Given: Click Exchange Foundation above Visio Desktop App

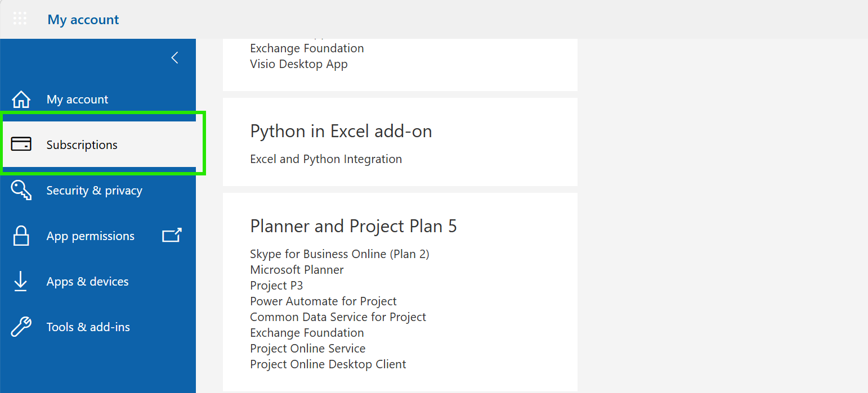Looking at the screenshot, I should coord(307,48).
